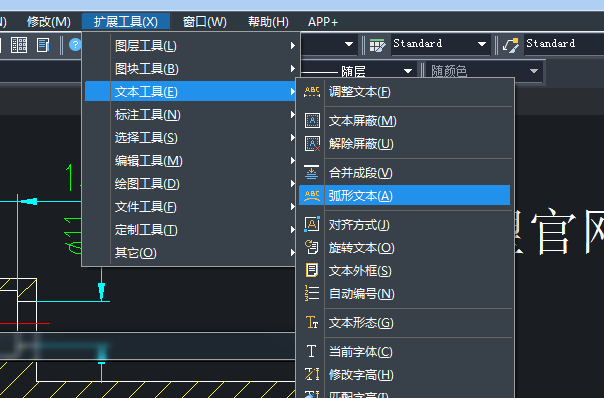
Task: Choose 文本形态(G) command
Action: pos(404,322)
